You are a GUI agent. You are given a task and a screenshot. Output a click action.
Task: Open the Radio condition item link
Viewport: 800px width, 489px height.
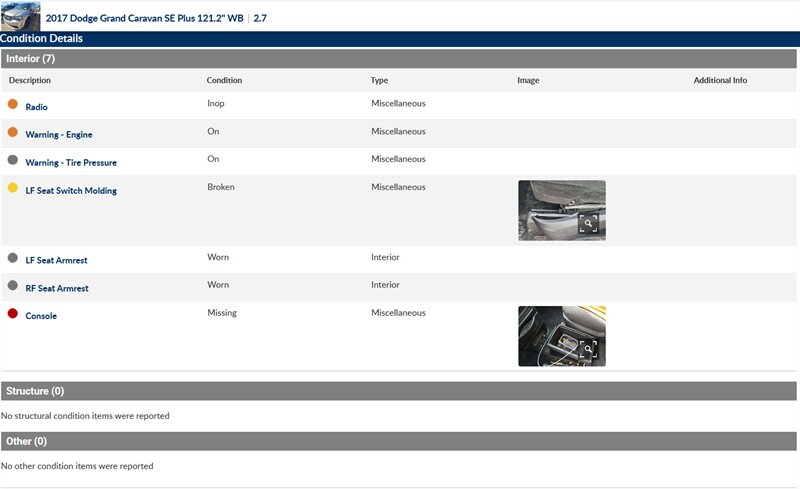[36, 107]
